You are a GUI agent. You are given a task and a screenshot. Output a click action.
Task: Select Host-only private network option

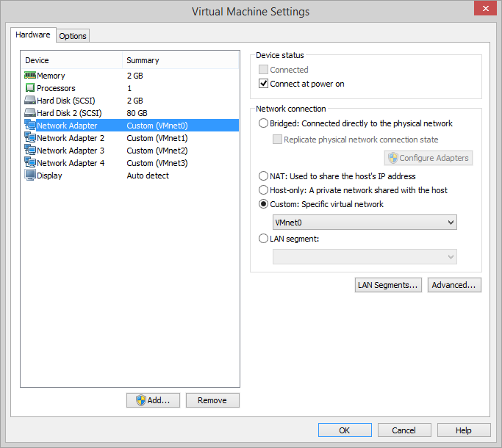[x=264, y=190]
